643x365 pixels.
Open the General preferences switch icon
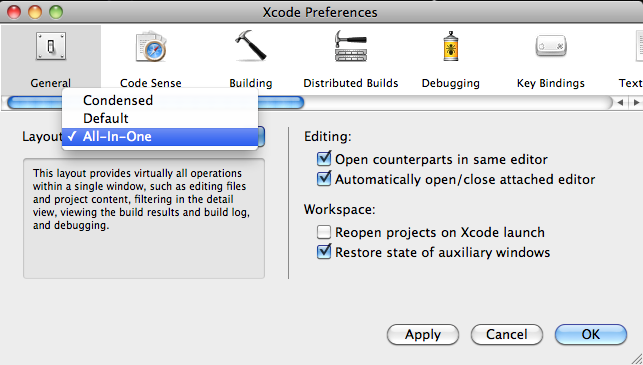(x=51, y=46)
